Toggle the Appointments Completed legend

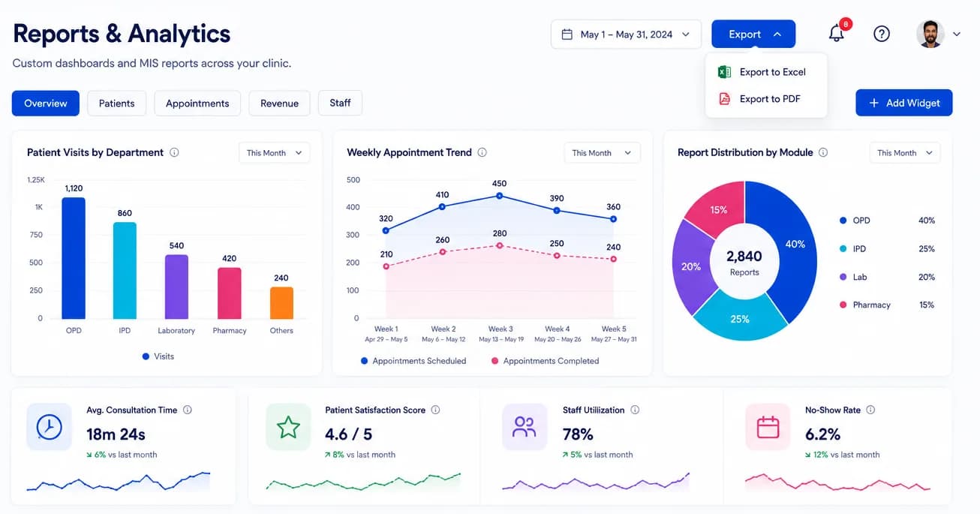pos(545,361)
